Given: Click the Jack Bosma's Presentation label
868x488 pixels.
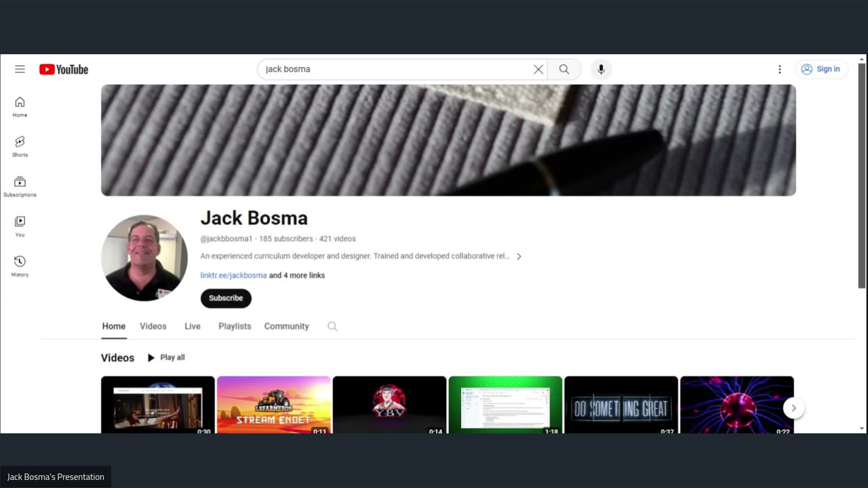Looking at the screenshot, I should (56, 477).
